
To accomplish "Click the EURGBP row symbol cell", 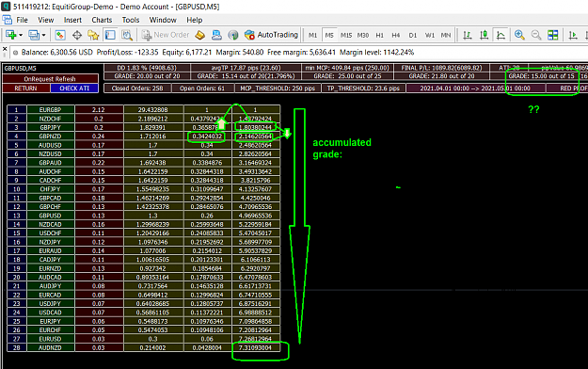I will tap(50, 109).
